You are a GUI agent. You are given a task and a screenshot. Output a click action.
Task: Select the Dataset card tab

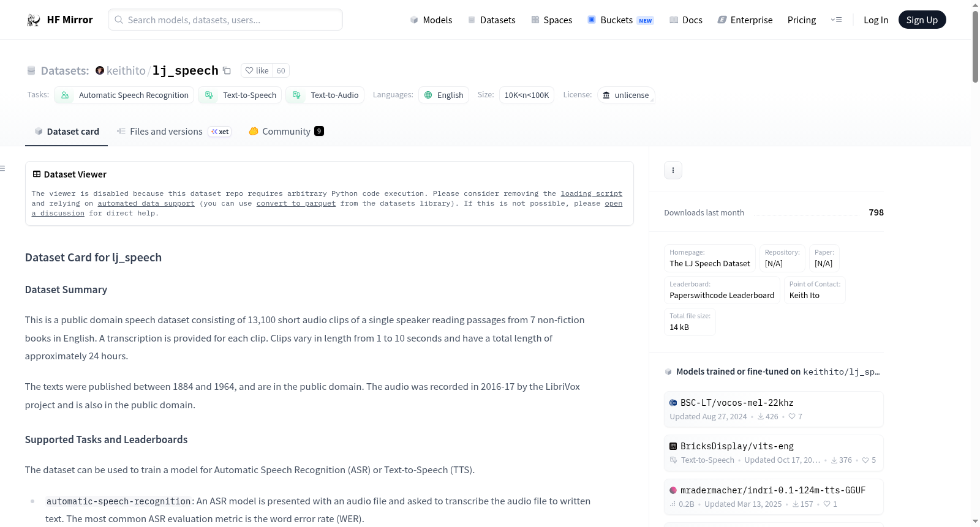67,132
